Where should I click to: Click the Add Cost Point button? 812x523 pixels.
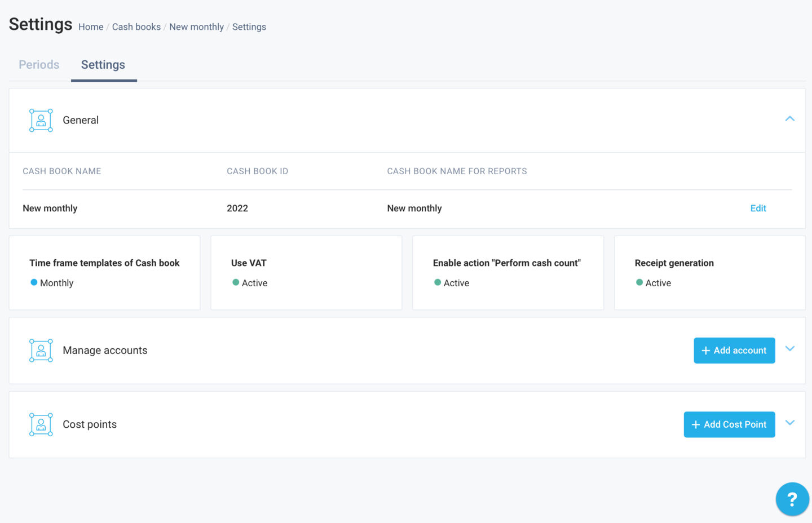[x=729, y=424]
